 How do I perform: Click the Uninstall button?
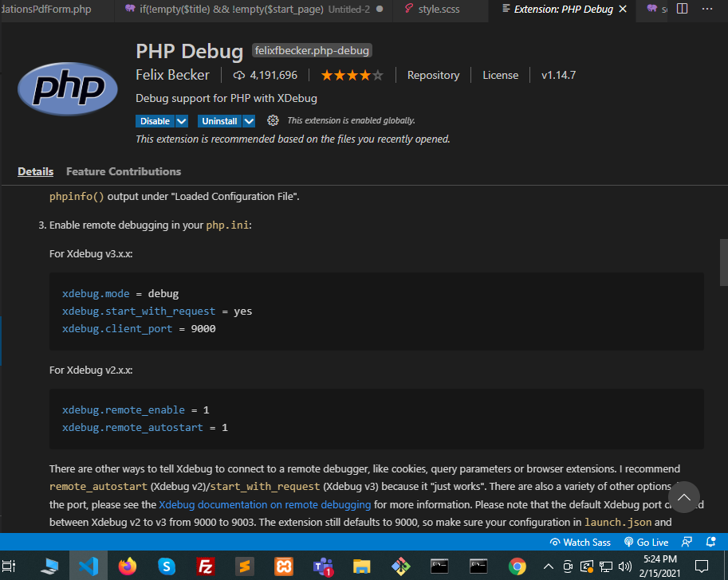click(x=219, y=121)
